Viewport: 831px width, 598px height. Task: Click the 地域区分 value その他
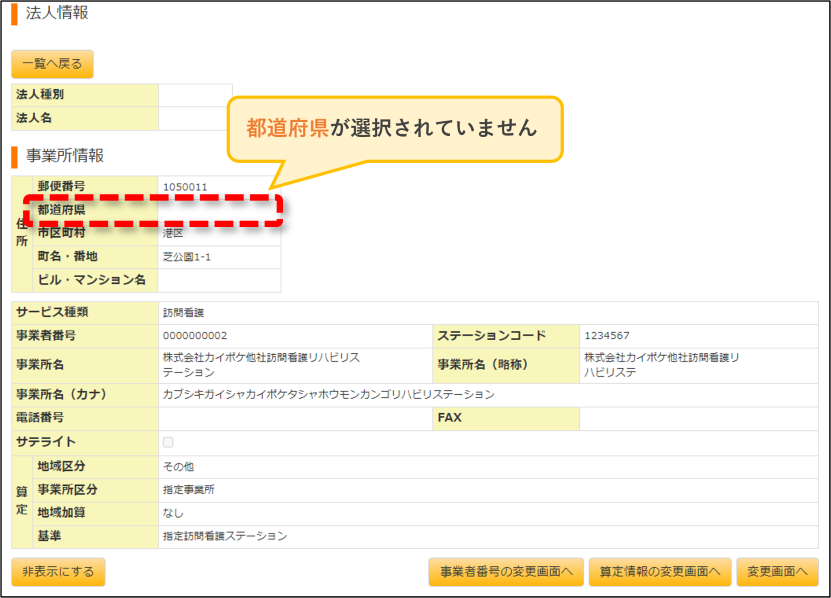pyautogui.click(x=178, y=467)
